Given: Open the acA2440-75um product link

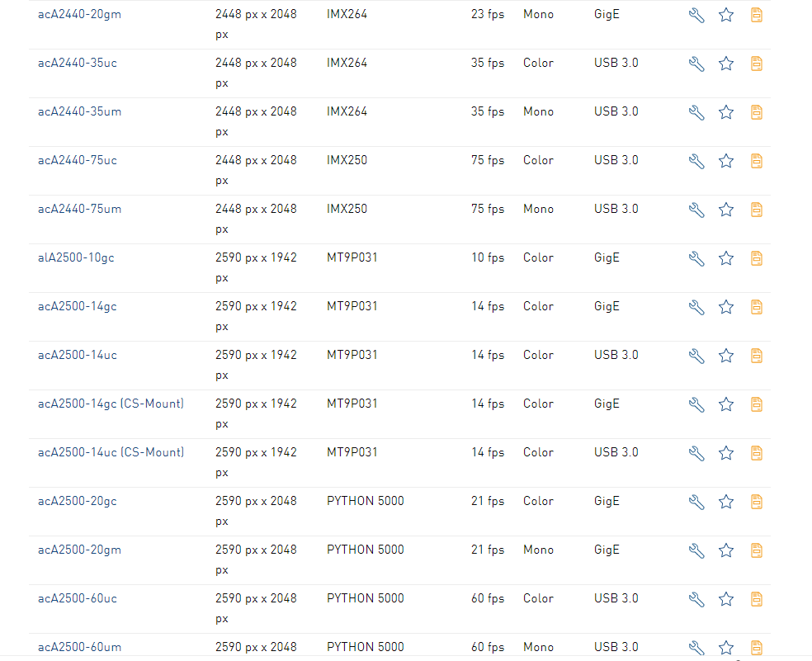Looking at the screenshot, I should click(x=79, y=209).
